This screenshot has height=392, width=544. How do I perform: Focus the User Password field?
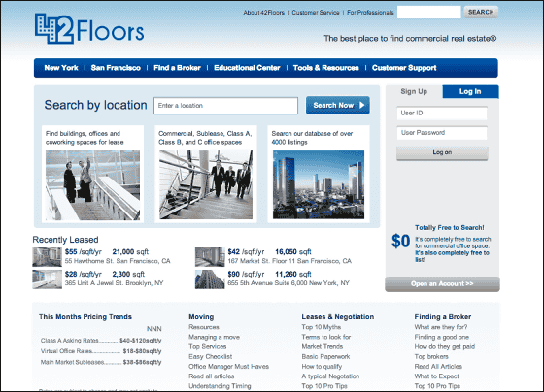(442, 133)
